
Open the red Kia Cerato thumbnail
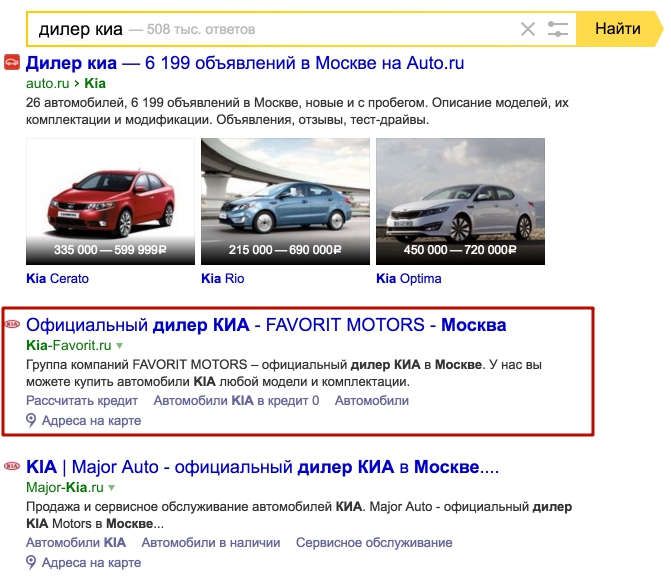click(110, 201)
